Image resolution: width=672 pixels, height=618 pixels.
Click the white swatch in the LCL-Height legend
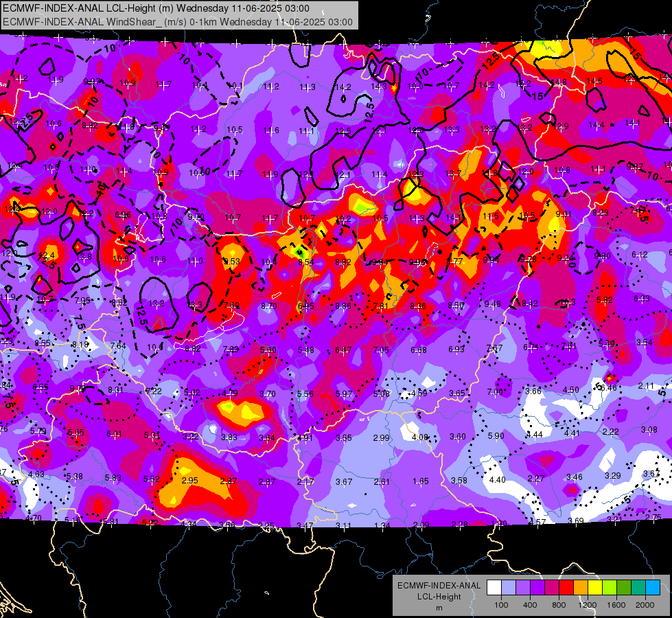pyautogui.click(x=494, y=588)
